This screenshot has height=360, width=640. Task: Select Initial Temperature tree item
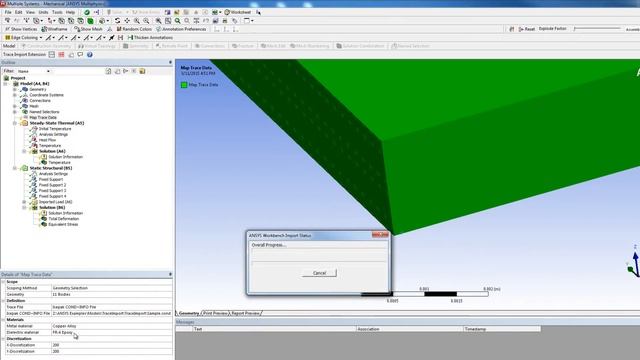point(55,129)
